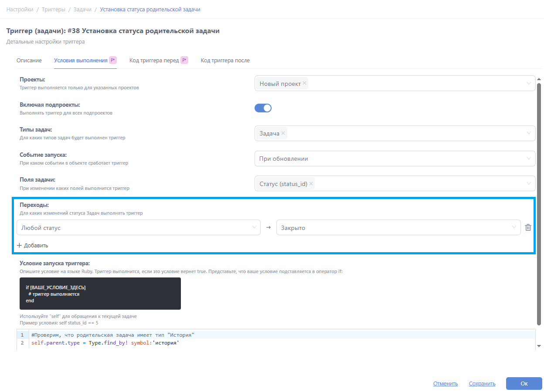Open the 'Закрыто' target status dropdown
Screen dimensions: 544x392
398,227
